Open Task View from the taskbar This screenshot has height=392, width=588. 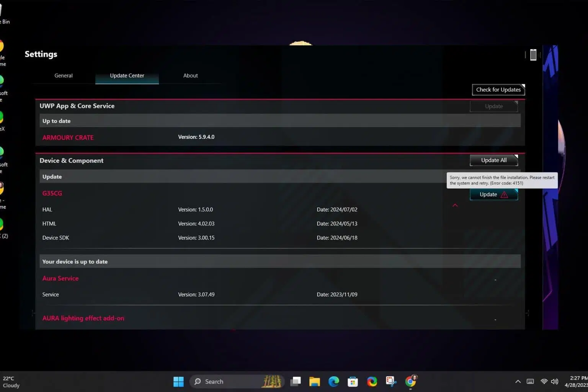(295, 381)
